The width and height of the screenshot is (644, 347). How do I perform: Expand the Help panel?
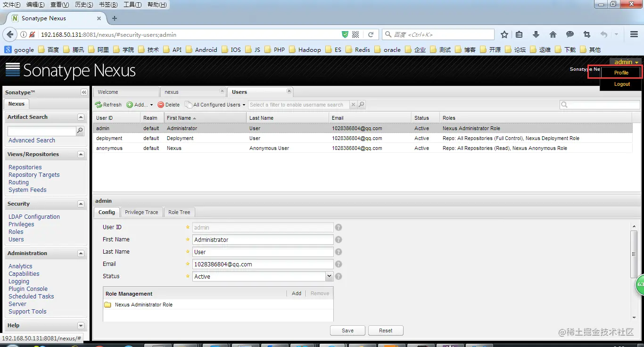pos(81,325)
